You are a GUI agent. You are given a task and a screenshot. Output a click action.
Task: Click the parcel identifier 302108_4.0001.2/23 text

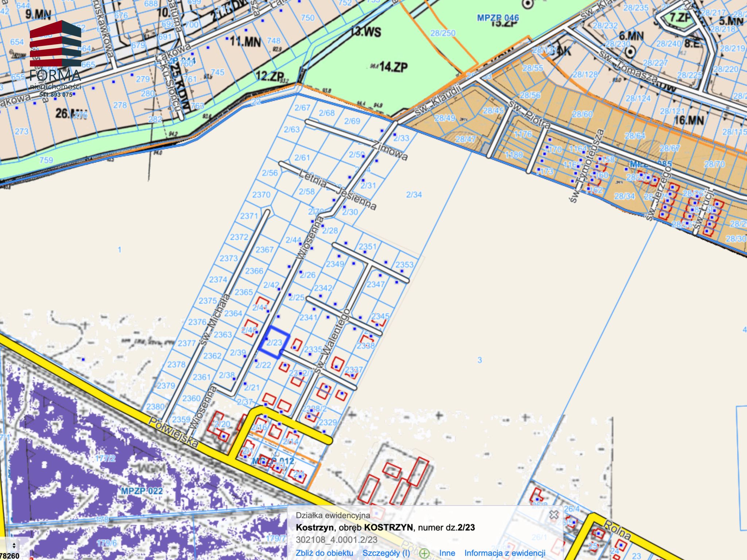pyautogui.click(x=336, y=540)
